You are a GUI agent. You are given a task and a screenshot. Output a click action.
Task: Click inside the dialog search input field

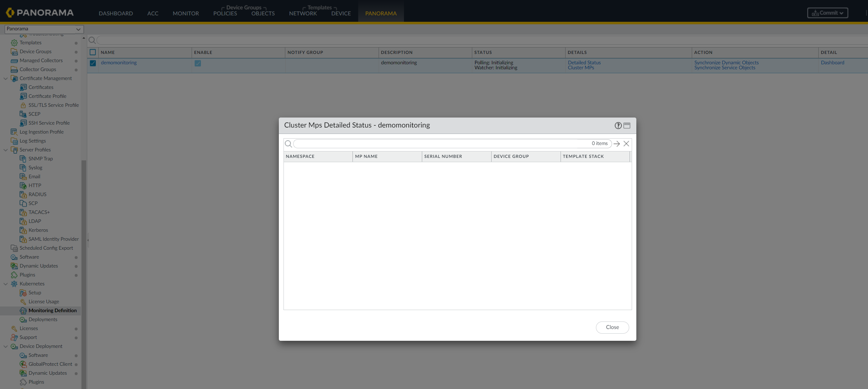(440, 144)
